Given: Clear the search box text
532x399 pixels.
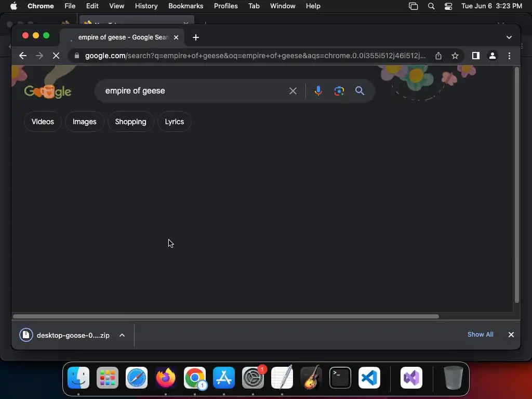Looking at the screenshot, I should point(293,91).
